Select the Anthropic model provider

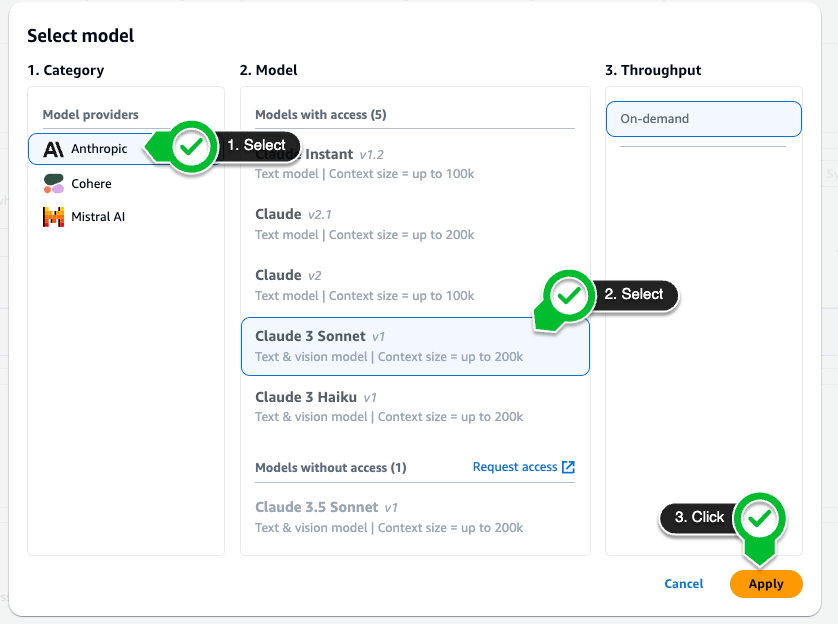coord(99,149)
